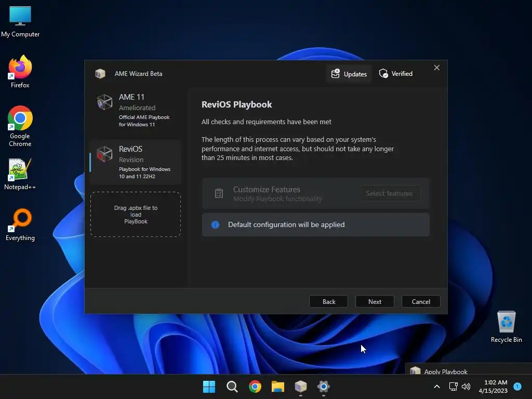Launch Firefox from the desktop

[x=20, y=72]
